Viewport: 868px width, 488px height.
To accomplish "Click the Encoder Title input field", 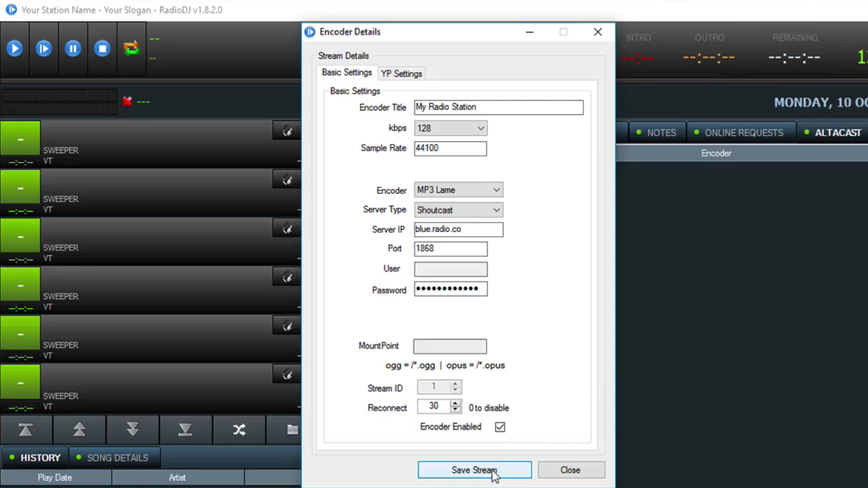I will point(499,107).
